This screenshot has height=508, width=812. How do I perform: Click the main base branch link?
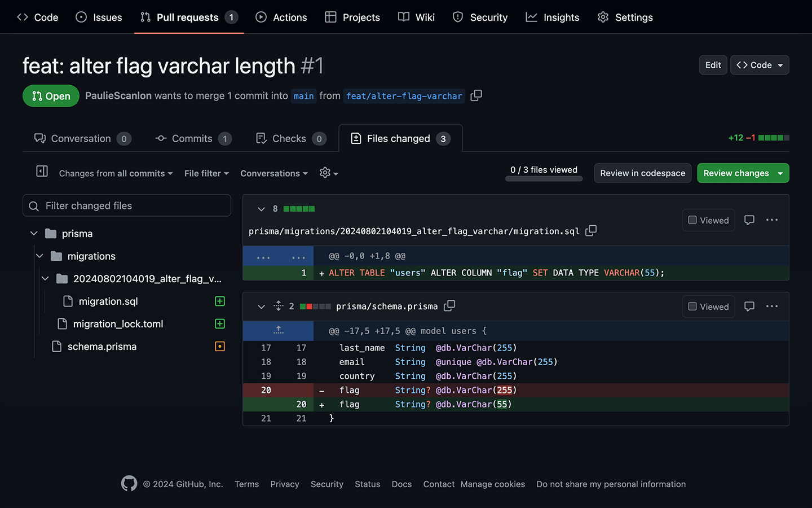click(x=303, y=96)
